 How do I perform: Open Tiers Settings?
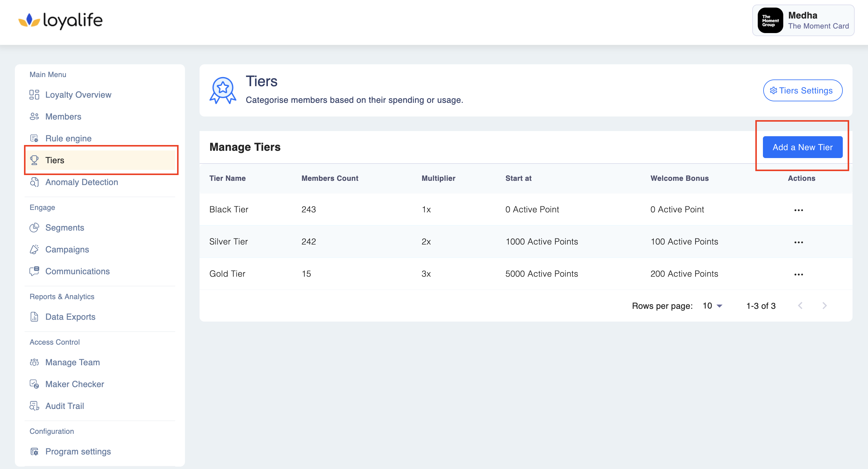click(802, 91)
